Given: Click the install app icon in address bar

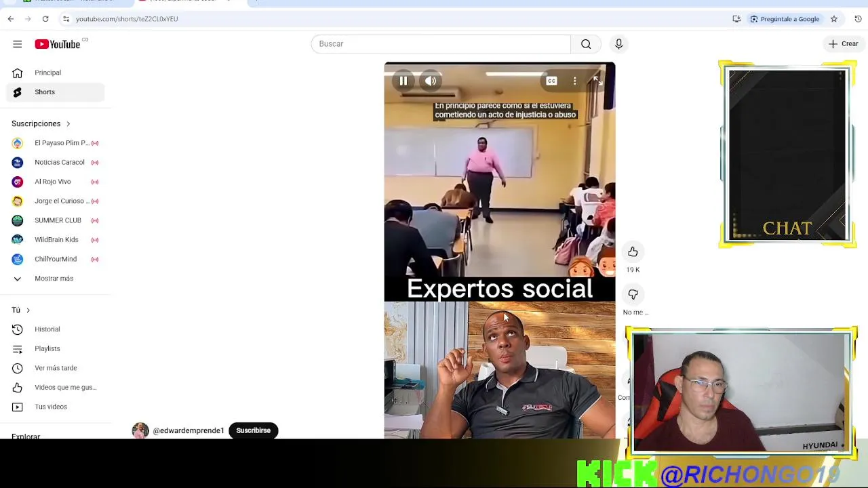Looking at the screenshot, I should click(736, 19).
